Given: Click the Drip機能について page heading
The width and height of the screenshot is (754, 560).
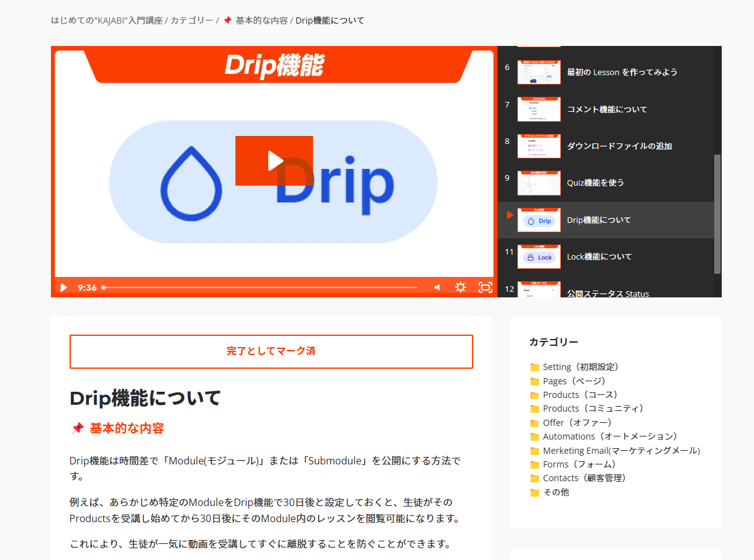Looking at the screenshot, I should click(145, 398).
